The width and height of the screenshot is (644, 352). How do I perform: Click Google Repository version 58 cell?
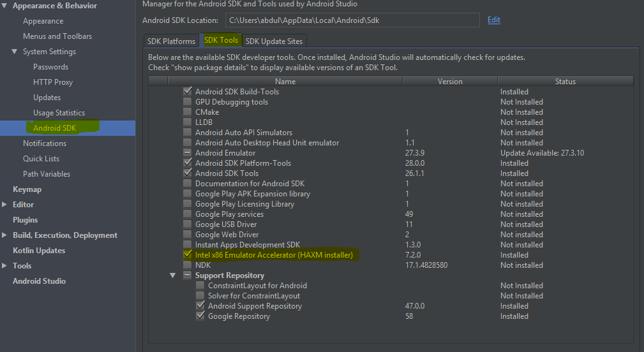pos(409,316)
